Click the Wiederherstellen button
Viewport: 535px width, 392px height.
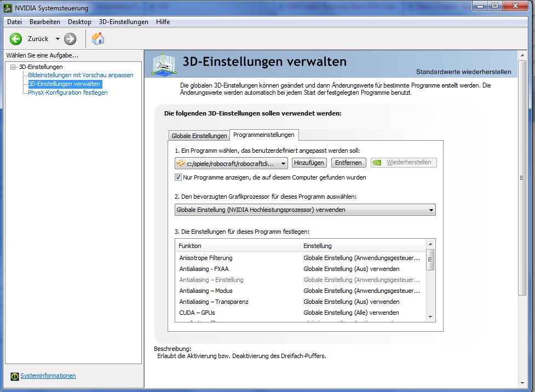[x=404, y=163]
